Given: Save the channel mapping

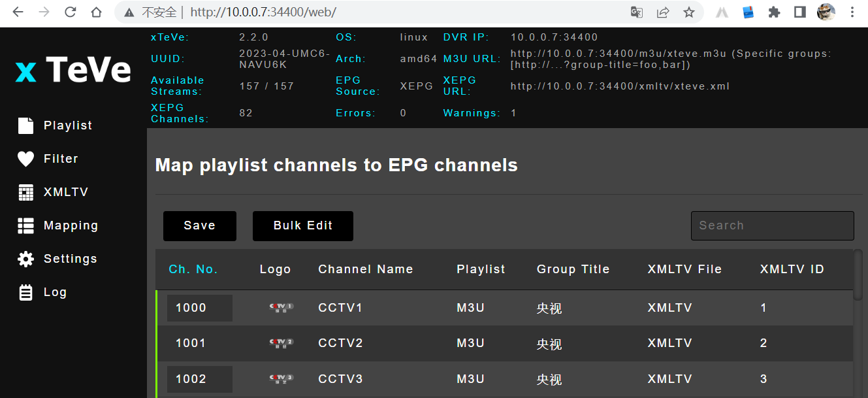Looking at the screenshot, I should click(x=199, y=225).
